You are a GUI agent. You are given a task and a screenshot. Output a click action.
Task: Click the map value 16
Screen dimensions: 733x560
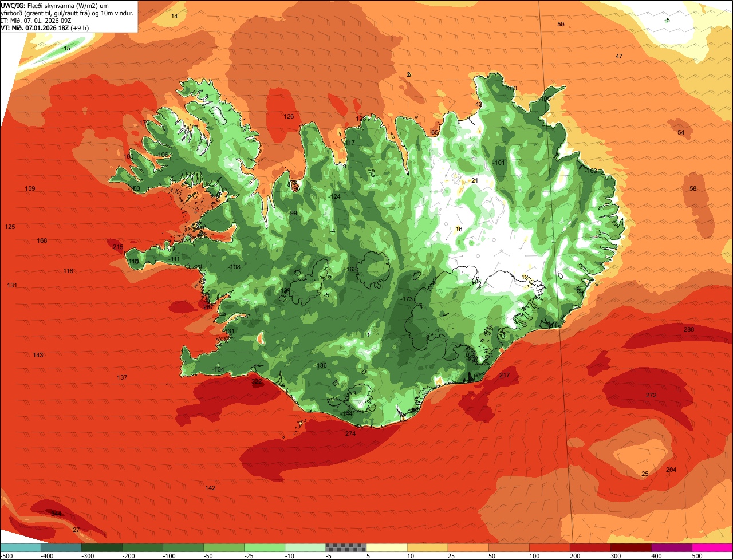pyautogui.click(x=459, y=230)
